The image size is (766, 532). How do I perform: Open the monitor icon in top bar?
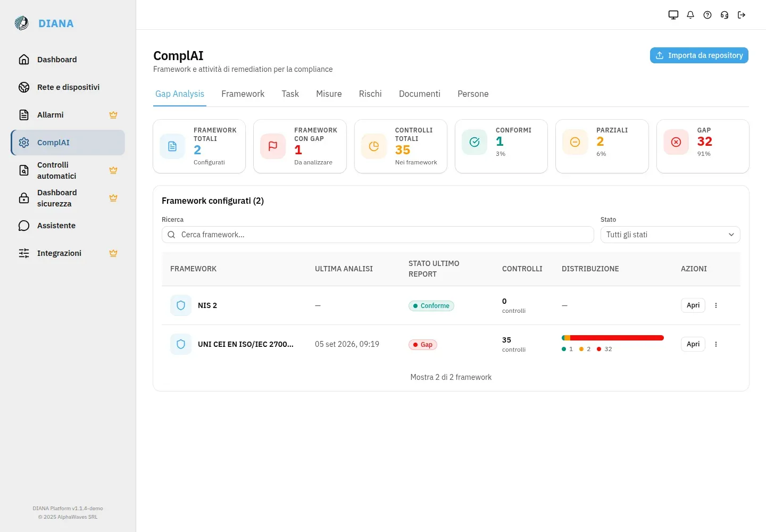[673, 15]
